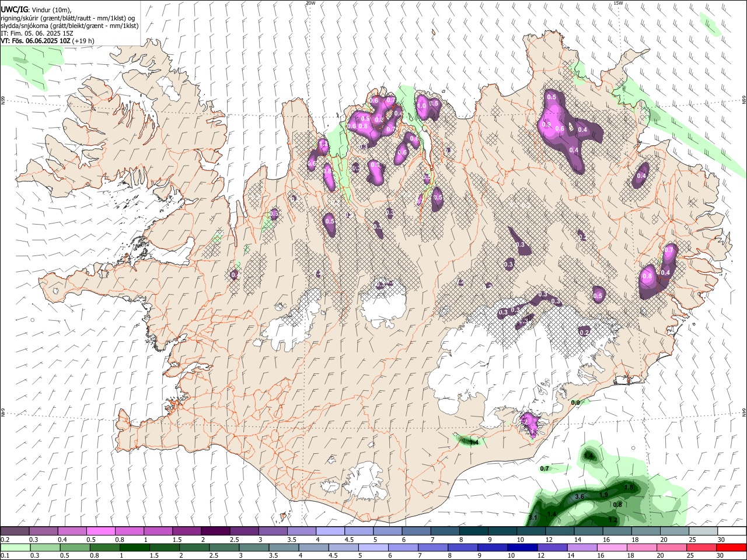Image resolution: width=747 pixels, height=560 pixels.
Task: Click the '3.6' rain value south of Iceland
Action: pyautogui.click(x=580, y=496)
